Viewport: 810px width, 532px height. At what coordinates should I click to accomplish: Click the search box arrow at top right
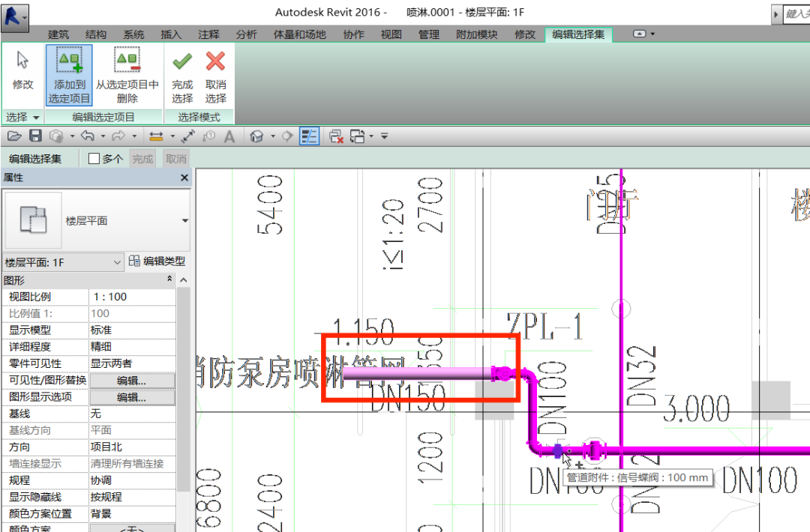(776, 14)
